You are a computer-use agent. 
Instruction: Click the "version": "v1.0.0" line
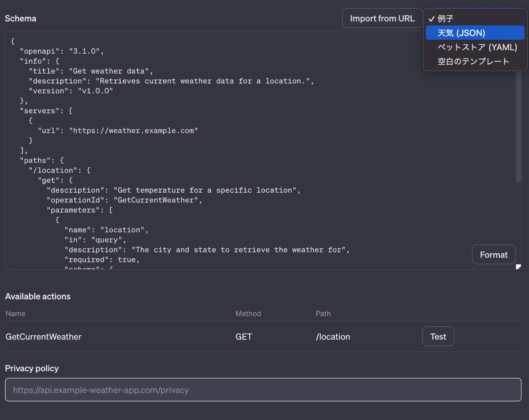[x=71, y=91]
